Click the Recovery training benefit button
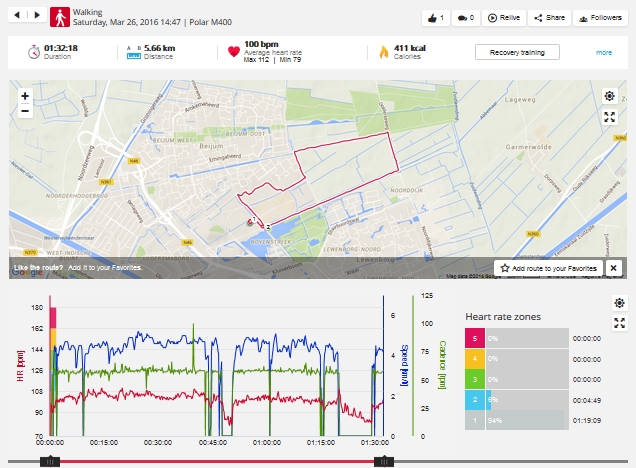Viewport: 636px width, 468px height. [517, 52]
